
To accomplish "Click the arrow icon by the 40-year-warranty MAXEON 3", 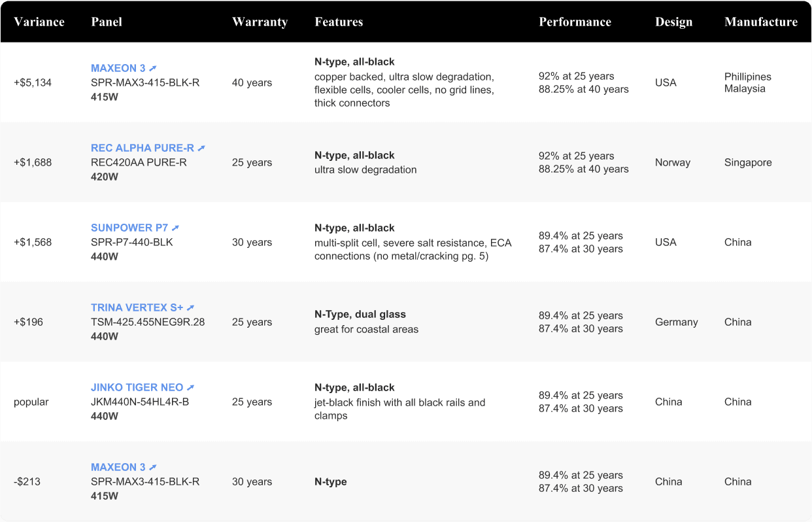I will [x=153, y=69].
